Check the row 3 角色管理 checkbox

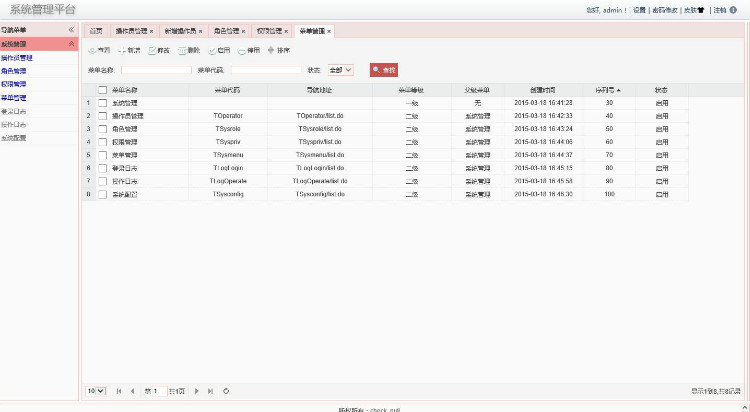[102, 129]
